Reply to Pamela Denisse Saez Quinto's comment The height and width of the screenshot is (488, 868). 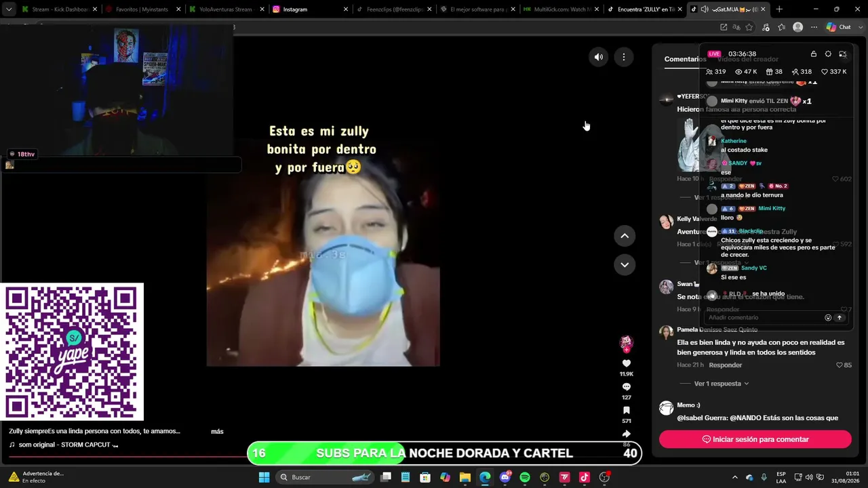click(x=726, y=365)
